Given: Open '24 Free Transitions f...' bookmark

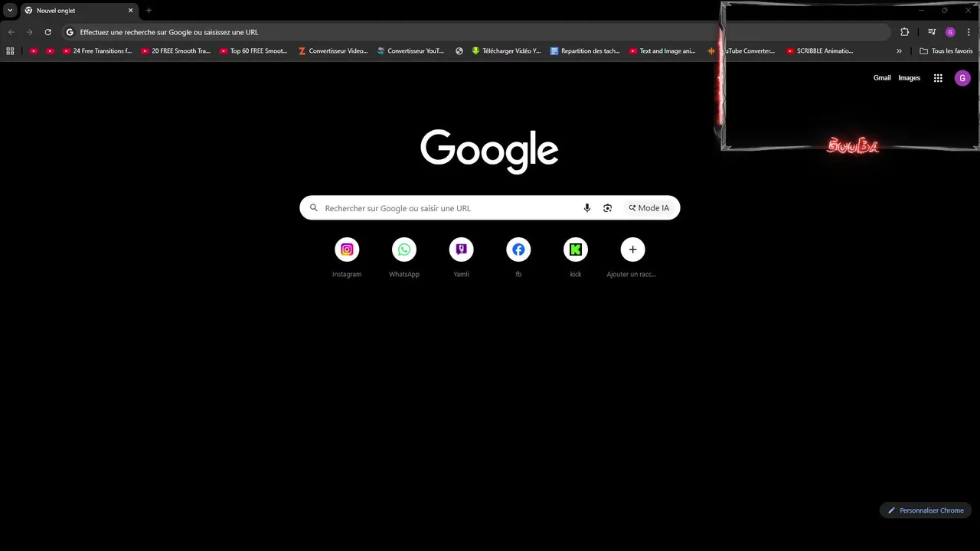Looking at the screenshot, I should 97,51.
